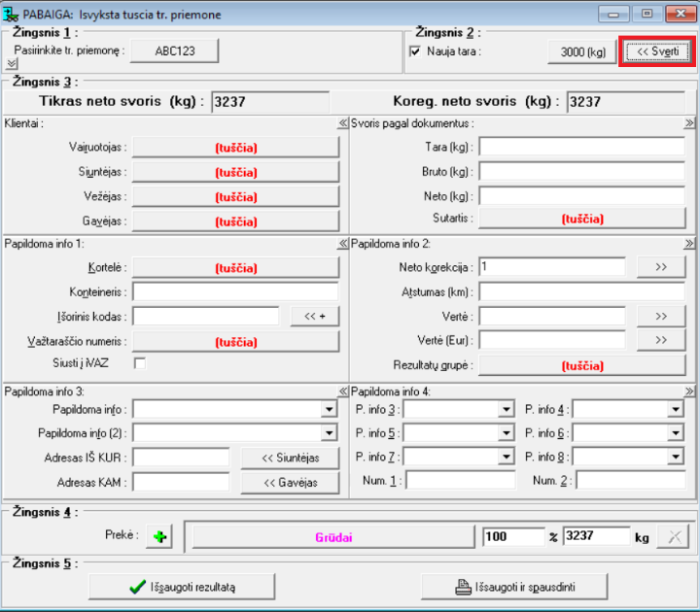Enable the Siusti į iVAZ checkbox
The height and width of the screenshot is (612, 700).
pyautogui.click(x=139, y=363)
